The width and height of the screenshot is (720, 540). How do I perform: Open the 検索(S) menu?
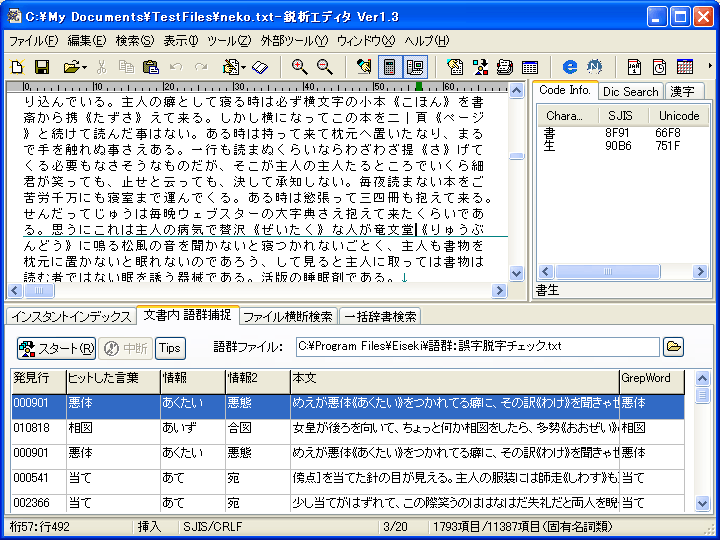coord(135,41)
